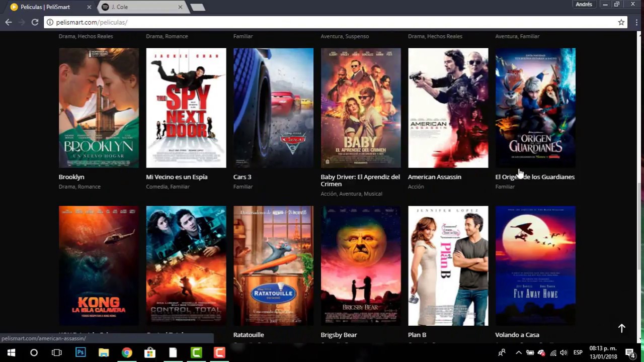
Task: Open the Control Total poster
Action: (186, 266)
